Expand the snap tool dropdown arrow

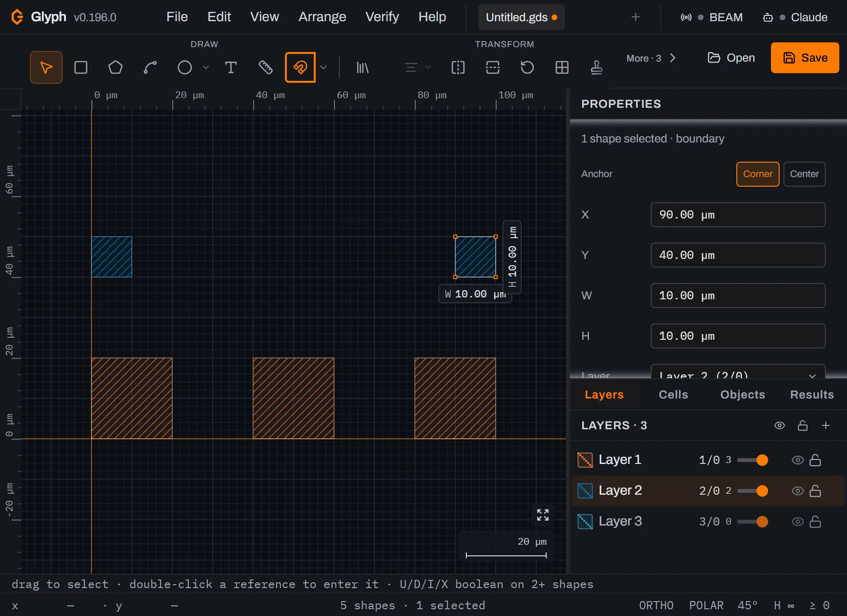(x=324, y=67)
